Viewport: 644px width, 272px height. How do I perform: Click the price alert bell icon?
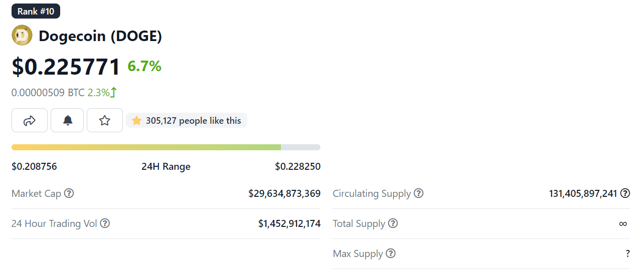point(67,120)
